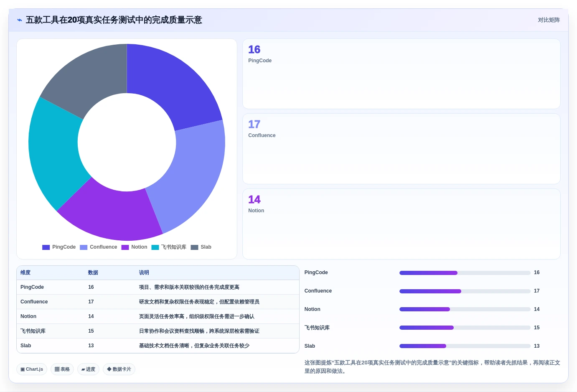Screen dimensions: 577x392
Task: Click the Slab progress bar
Action: (x=465, y=346)
